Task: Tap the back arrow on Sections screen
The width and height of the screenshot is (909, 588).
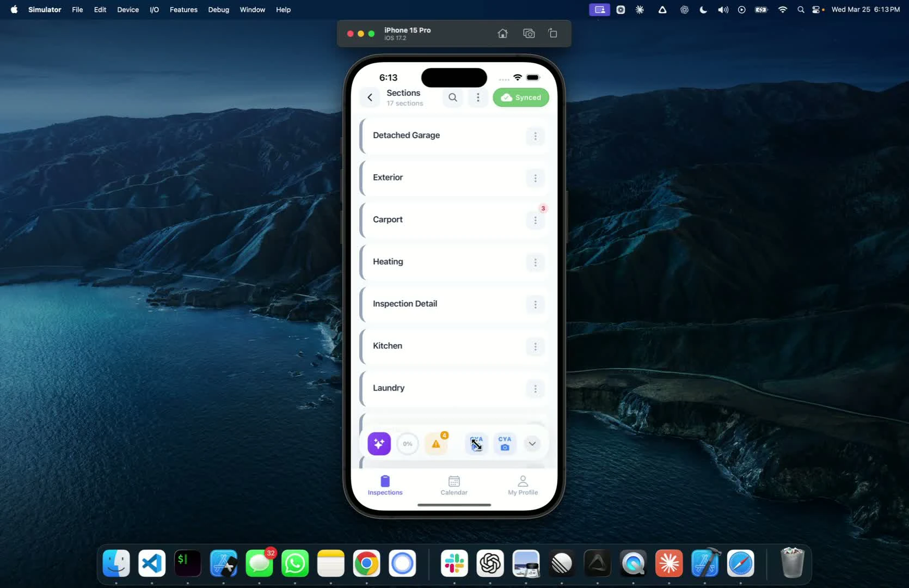Action: coord(370,97)
